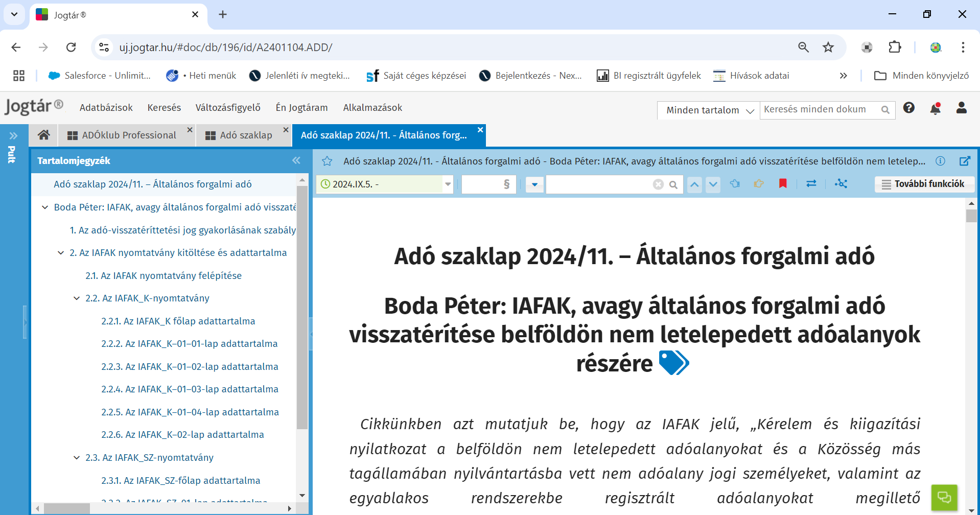
Task: Open 2.1. Az IAFAK nyomtatvány felépítése link
Action: (164, 276)
